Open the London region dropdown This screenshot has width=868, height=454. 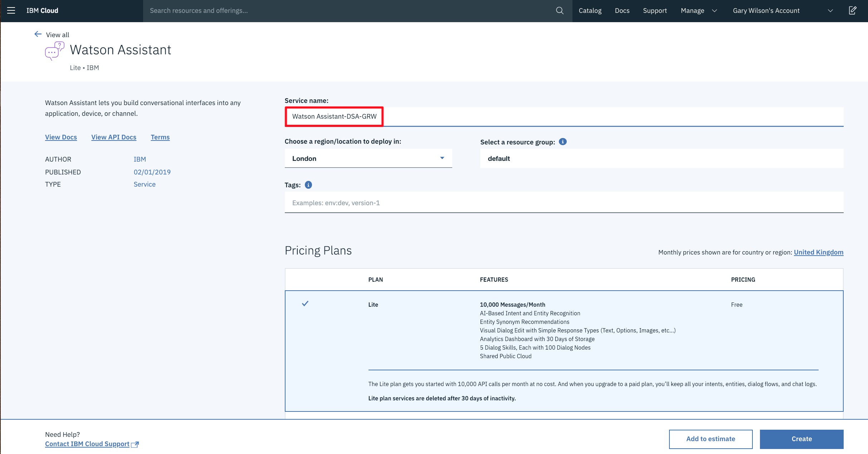pos(368,158)
